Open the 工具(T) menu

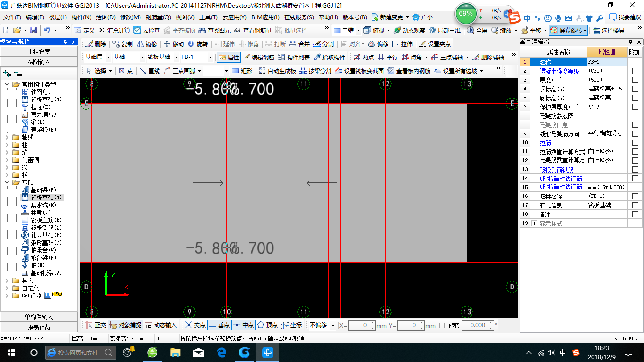tap(208, 17)
